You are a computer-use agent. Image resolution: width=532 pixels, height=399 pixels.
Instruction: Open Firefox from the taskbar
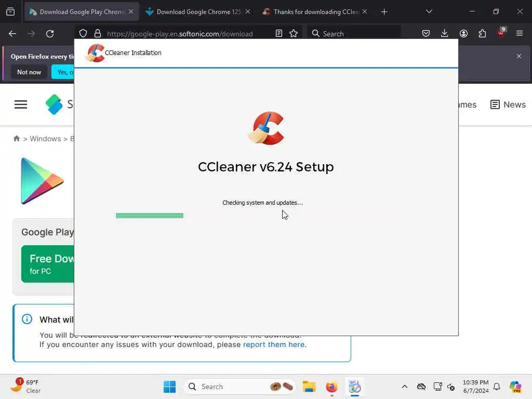(332, 387)
